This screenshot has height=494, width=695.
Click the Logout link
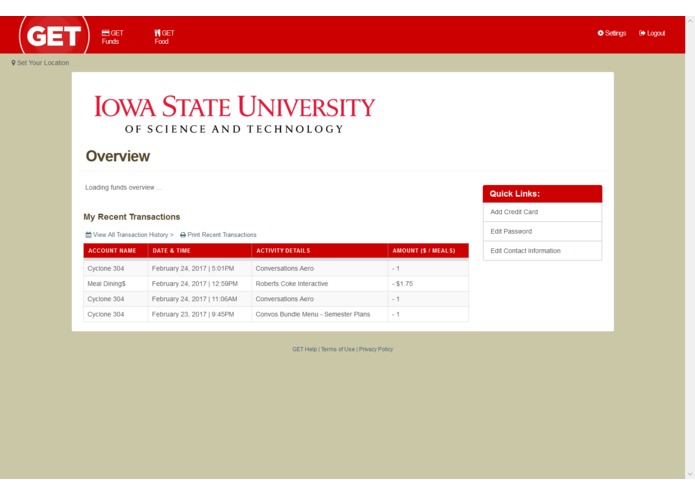pyautogui.click(x=652, y=33)
